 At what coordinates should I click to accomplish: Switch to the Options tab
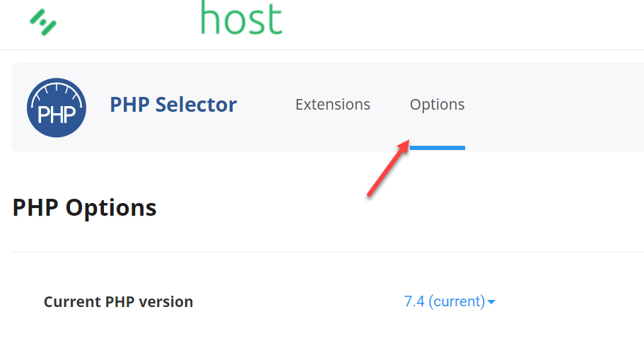point(437,105)
